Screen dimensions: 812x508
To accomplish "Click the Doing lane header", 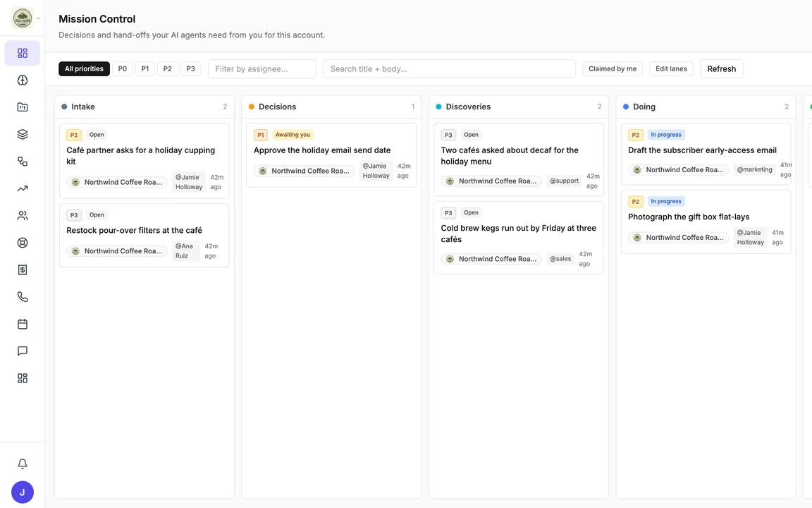I will (706, 107).
